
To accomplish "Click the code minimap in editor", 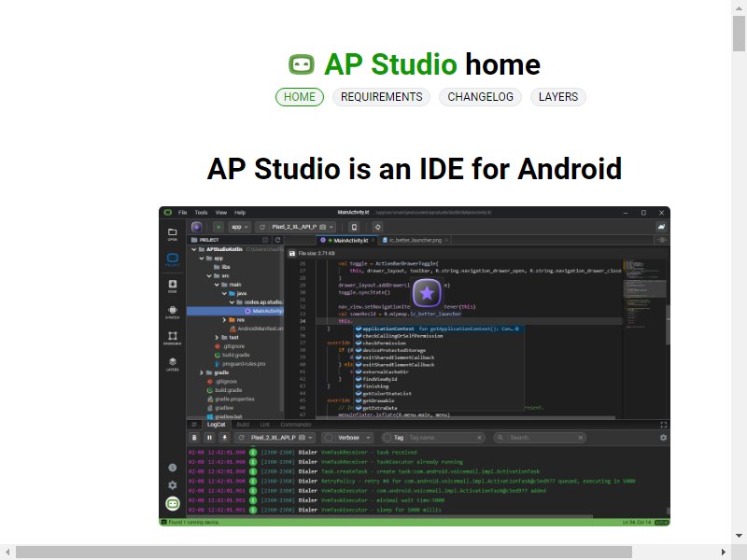I will (x=644, y=294).
